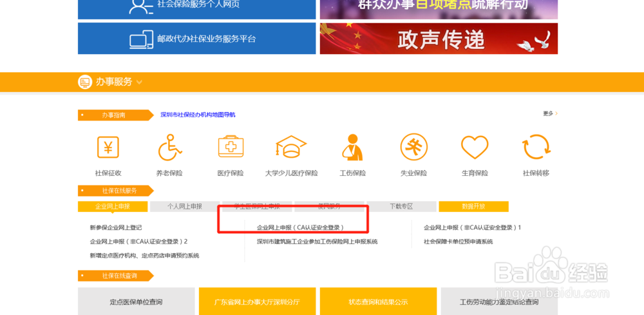The width and height of the screenshot is (644, 315).
Task: Select the 下载专区 tab
Action: pyautogui.click(x=401, y=207)
